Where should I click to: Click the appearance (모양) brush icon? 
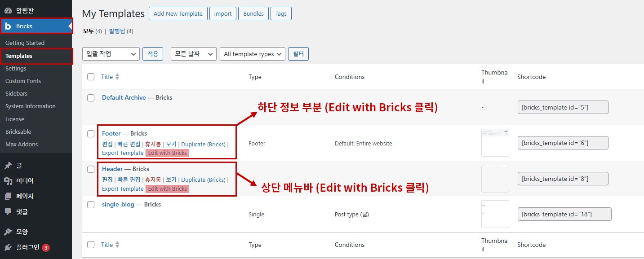(x=8, y=232)
